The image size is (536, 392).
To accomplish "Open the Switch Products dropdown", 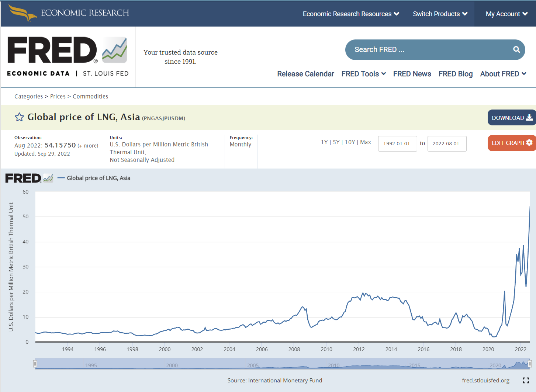I will (440, 14).
